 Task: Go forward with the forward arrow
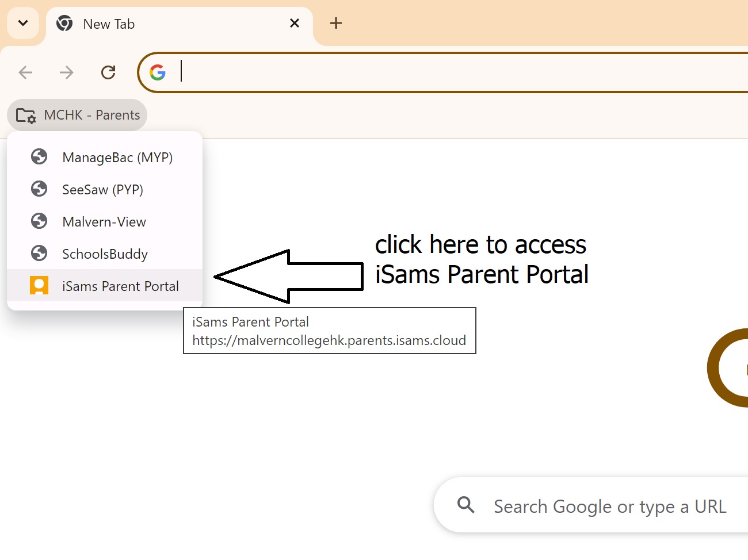[x=67, y=72]
